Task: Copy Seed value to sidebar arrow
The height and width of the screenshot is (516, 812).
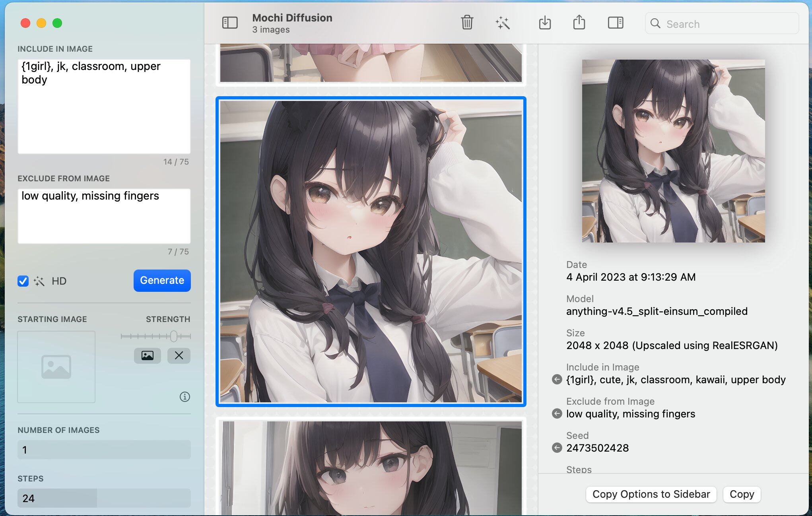Action: coord(557,448)
